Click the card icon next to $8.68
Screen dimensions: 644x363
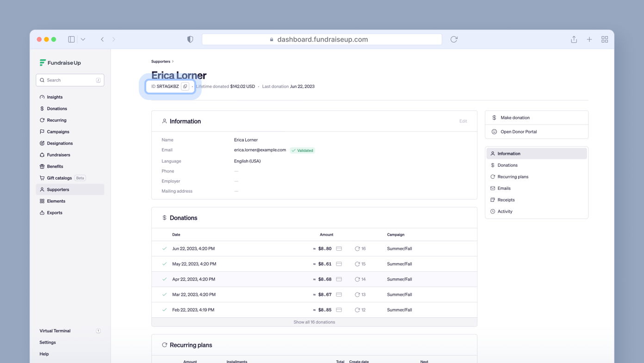[339, 279]
